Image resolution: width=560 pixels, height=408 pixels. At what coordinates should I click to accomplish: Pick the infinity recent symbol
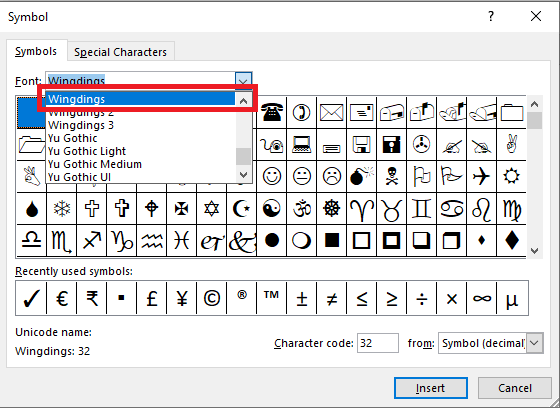pyautogui.click(x=481, y=298)
